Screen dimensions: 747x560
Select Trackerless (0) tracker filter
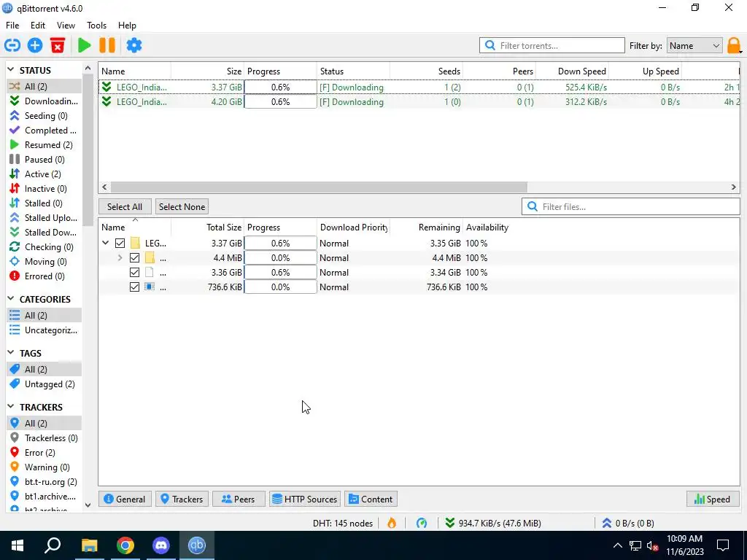point(43,438)
